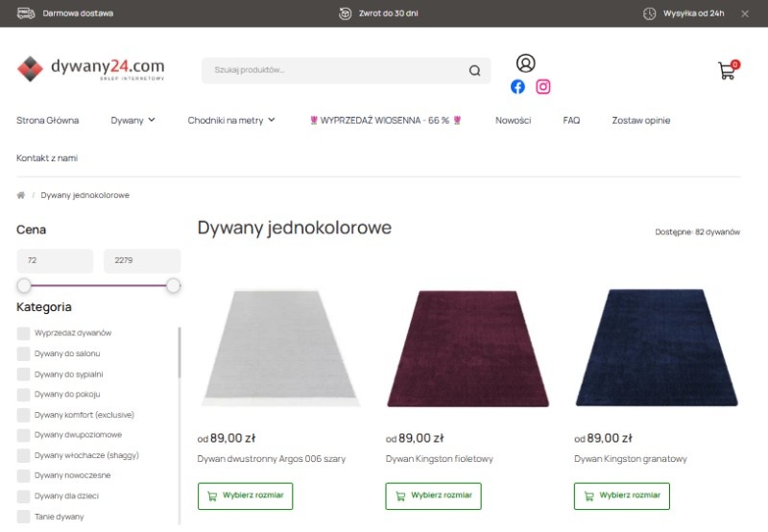Screen dimensions: 768x532
Task: Open the user account icon
Action: [525, 63]
